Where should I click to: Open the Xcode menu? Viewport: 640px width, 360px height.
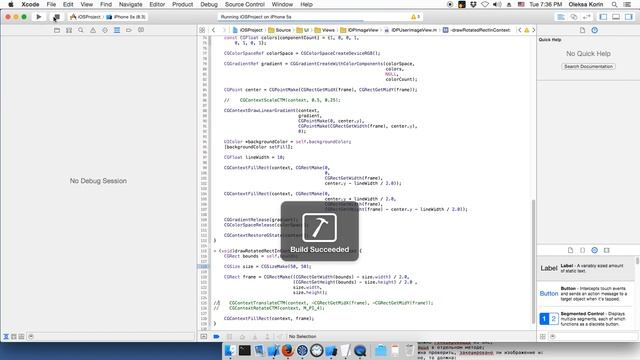point(30,4)
